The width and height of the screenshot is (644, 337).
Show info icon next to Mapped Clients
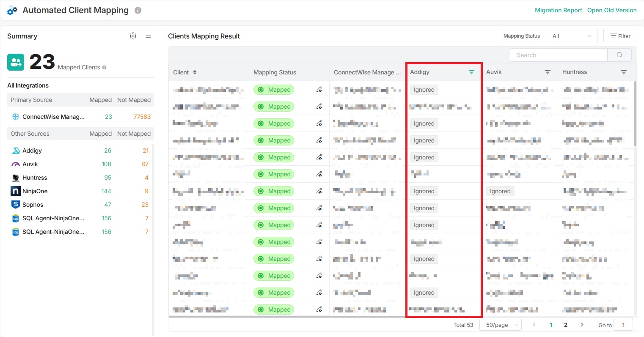coord(104,67)
